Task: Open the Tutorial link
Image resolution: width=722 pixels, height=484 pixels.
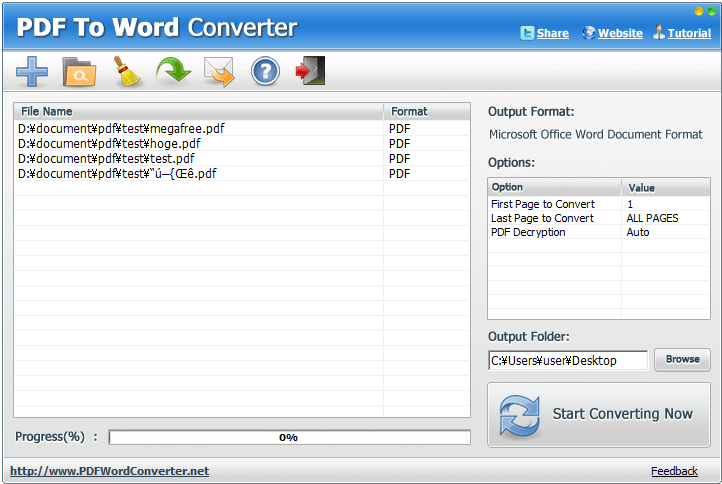Action: (689, 33)
